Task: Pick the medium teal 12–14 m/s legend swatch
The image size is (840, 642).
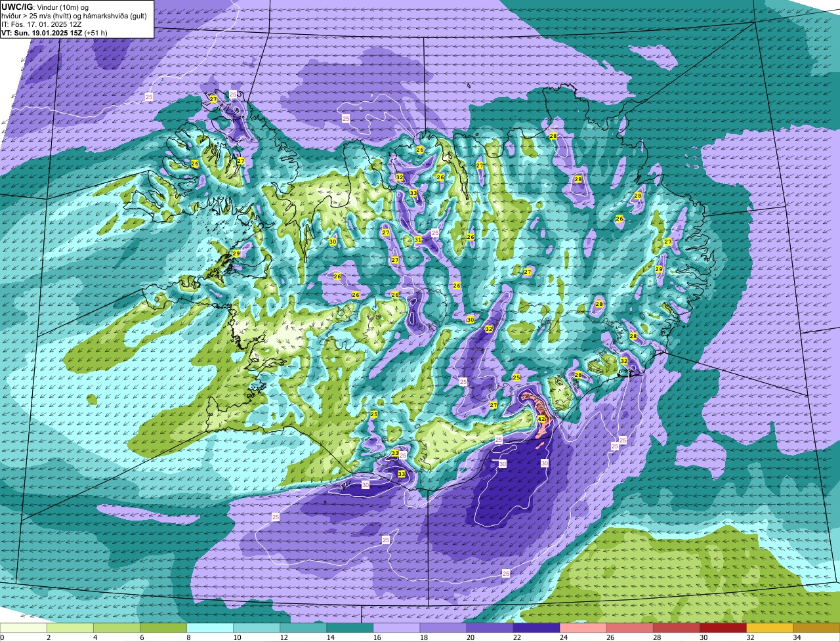Action: click(303, 628)
